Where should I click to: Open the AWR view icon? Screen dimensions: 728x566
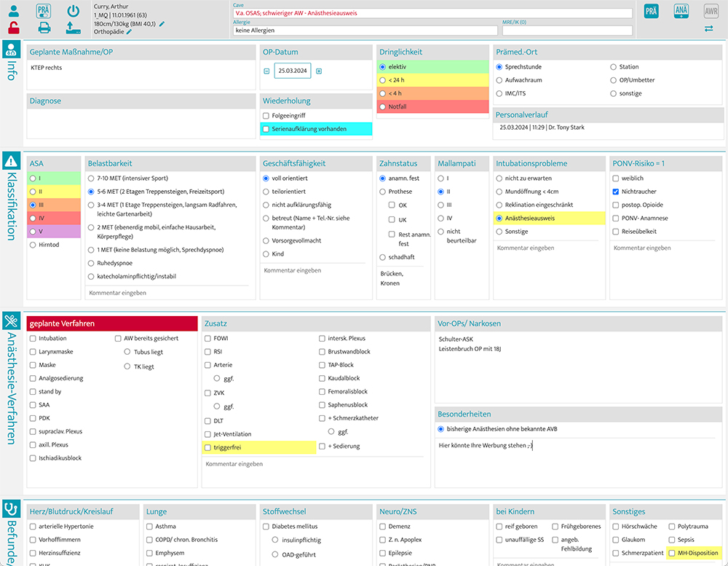click(711, 11)
